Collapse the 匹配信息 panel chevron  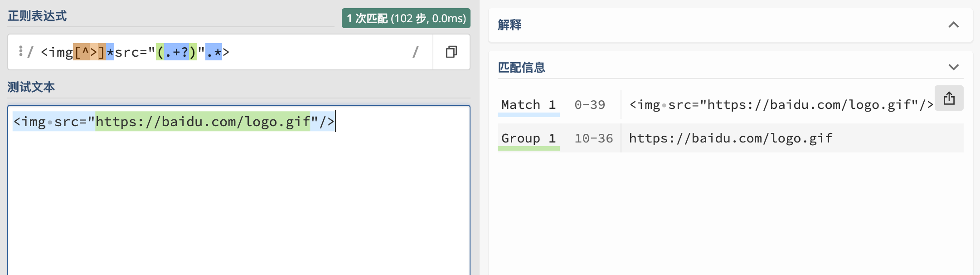click(x=953, y=67)
